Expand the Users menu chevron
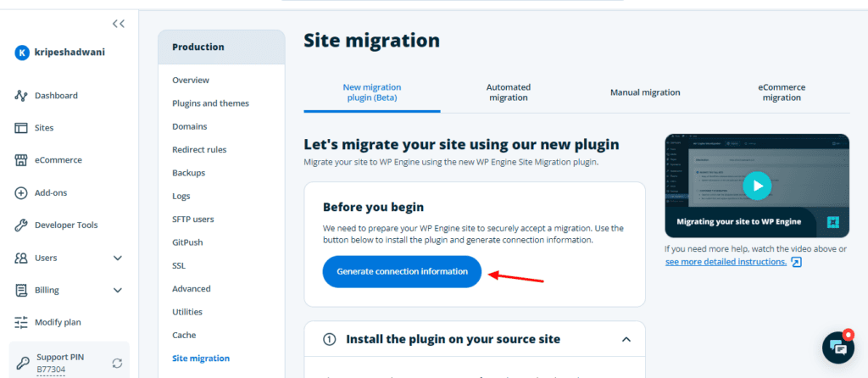The width and height of the screenshot is (868, 378). (x=117, y=258)
